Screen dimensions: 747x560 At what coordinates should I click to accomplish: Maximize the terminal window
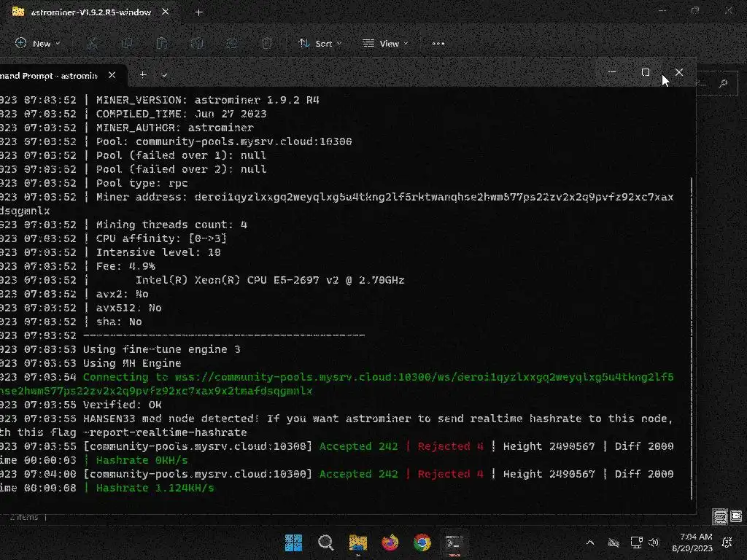pyautogui.click(x=646, y=72)
